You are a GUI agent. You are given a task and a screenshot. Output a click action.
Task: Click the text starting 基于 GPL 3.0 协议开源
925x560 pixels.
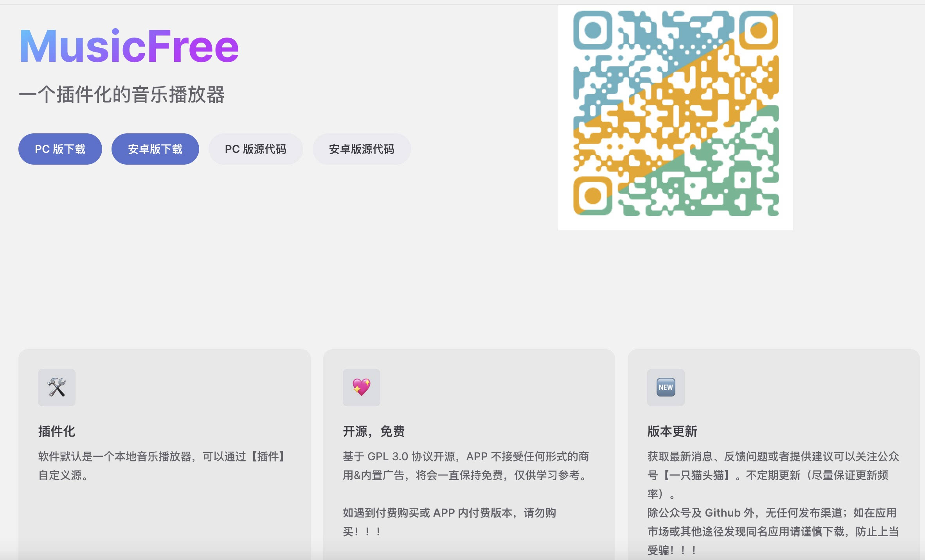point(466,466)
